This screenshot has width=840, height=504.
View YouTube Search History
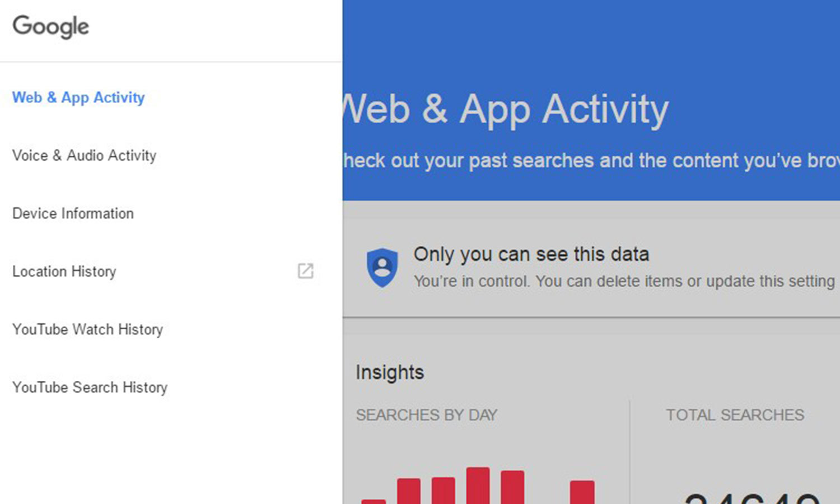pyautogui.click(x=90, y=388)
